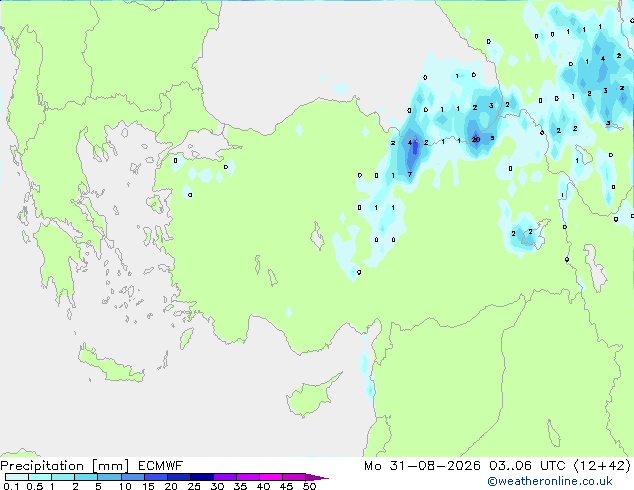Image resolution: width=634 pixels, height=490 pixels.
Task: Select the purple 30 mm legend swatch
Action: 225,477
